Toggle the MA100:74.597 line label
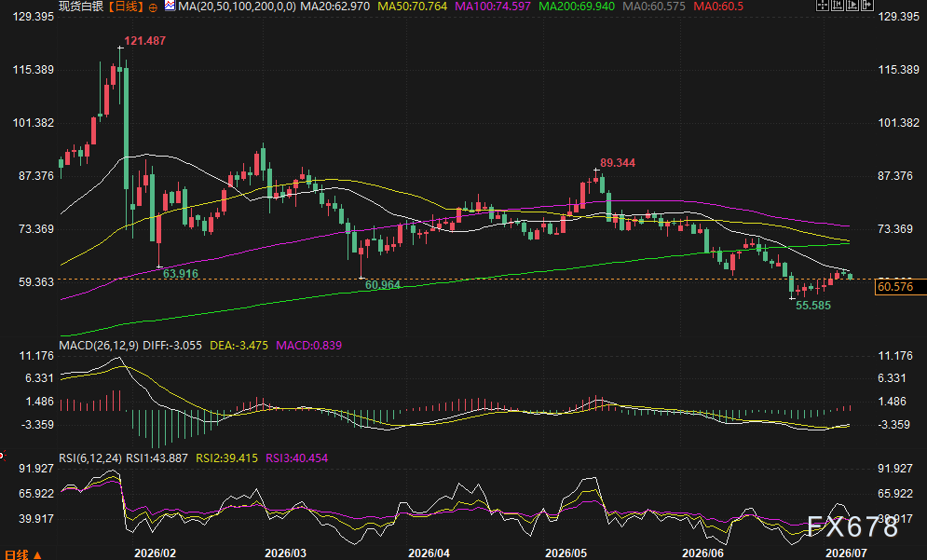The width and height of the screenshot is (927, 560). tap(493, 7)
